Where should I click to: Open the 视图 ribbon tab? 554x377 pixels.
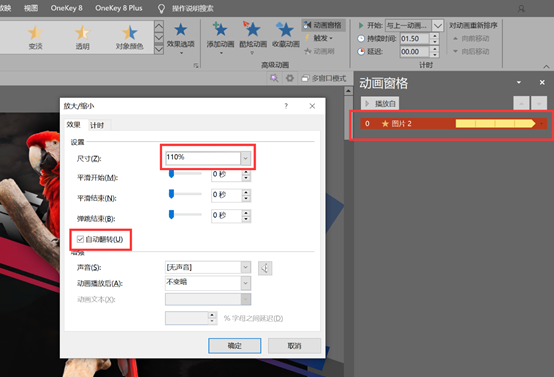point(31,8)
